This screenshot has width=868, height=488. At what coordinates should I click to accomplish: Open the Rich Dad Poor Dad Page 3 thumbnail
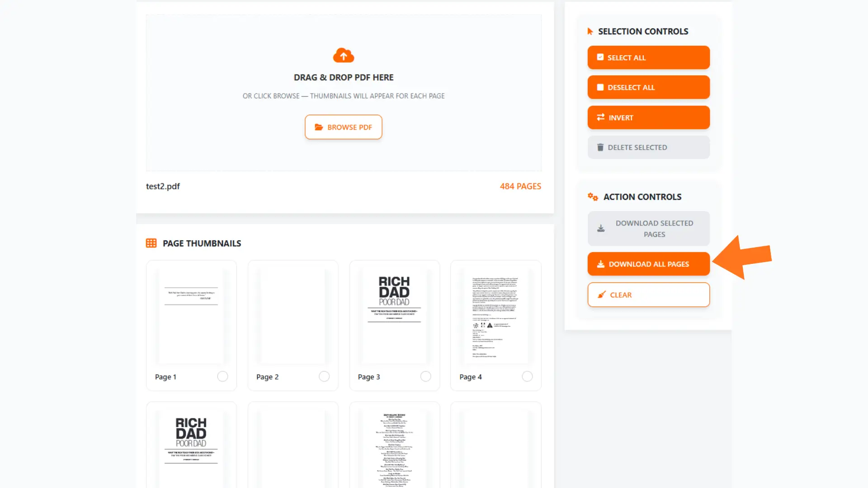click(x=394, y=316)
